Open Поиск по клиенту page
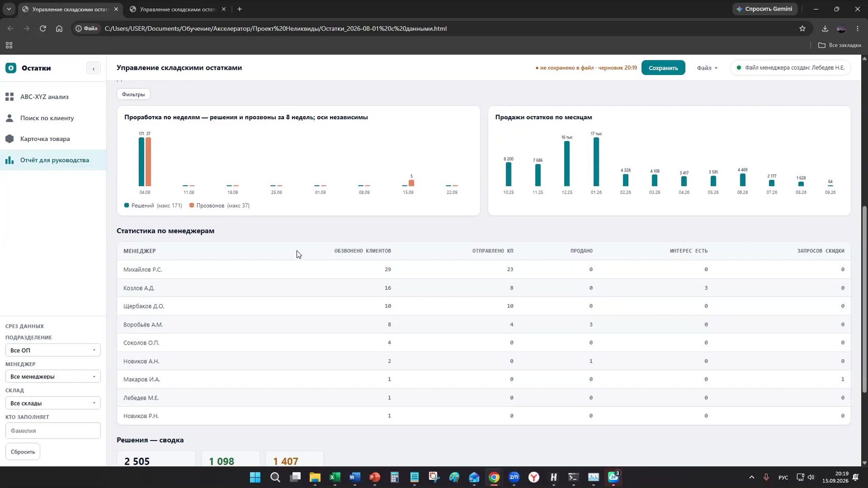This screenshot has width=868, height=488. pyautogui.click(x=47, y=118)
